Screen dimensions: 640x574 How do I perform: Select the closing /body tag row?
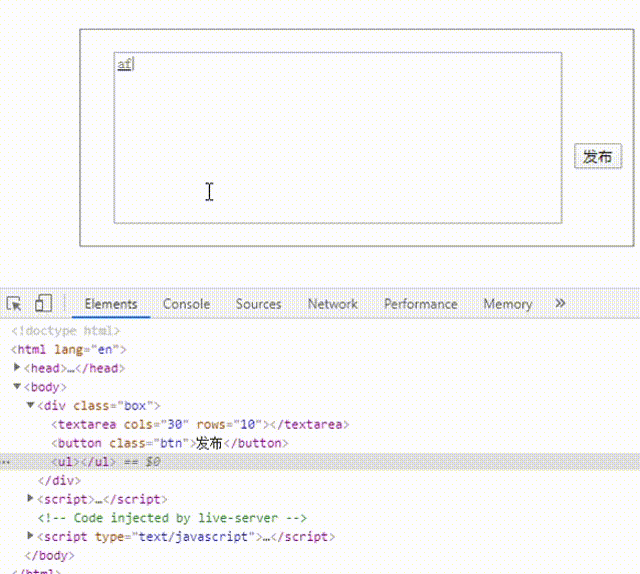(49, 556)
